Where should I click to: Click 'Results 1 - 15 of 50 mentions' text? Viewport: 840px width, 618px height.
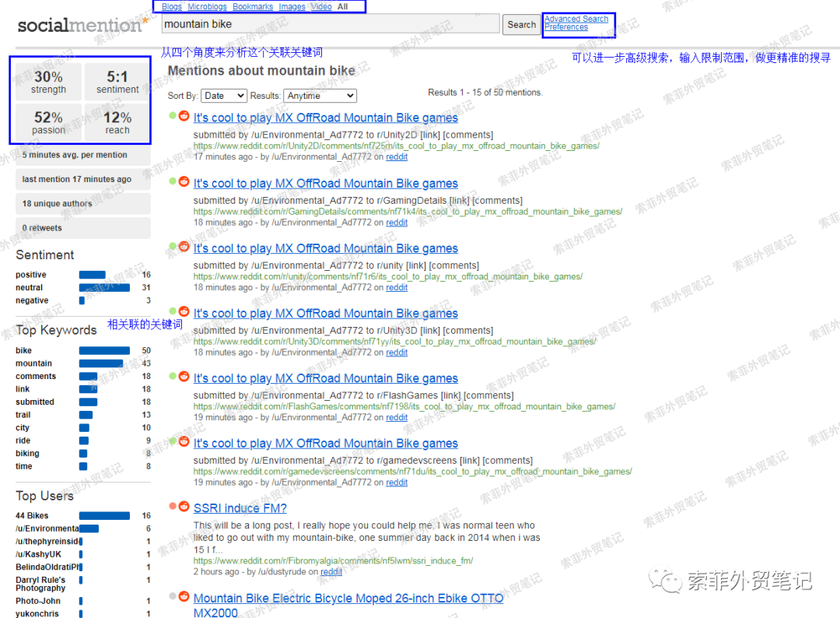point(485,92)
